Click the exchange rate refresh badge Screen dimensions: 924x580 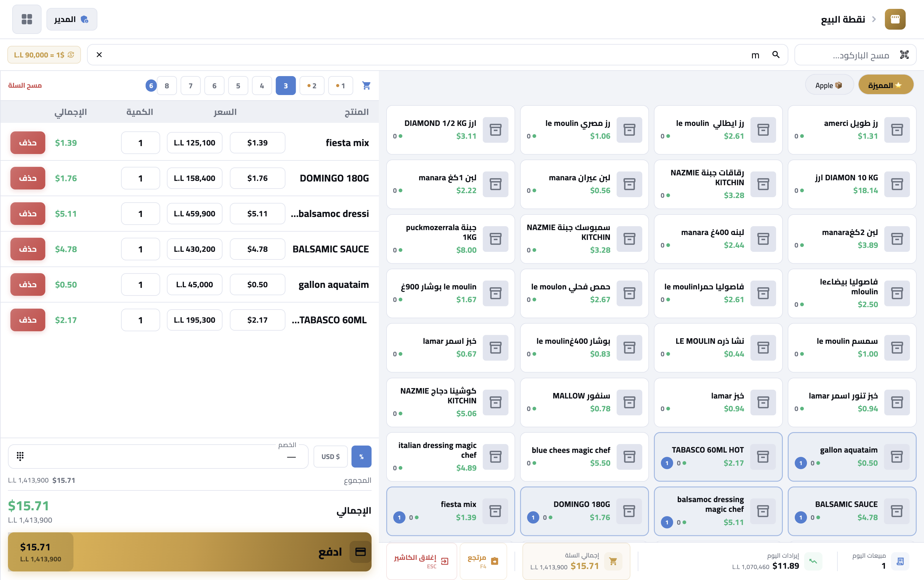pos(44,55)
